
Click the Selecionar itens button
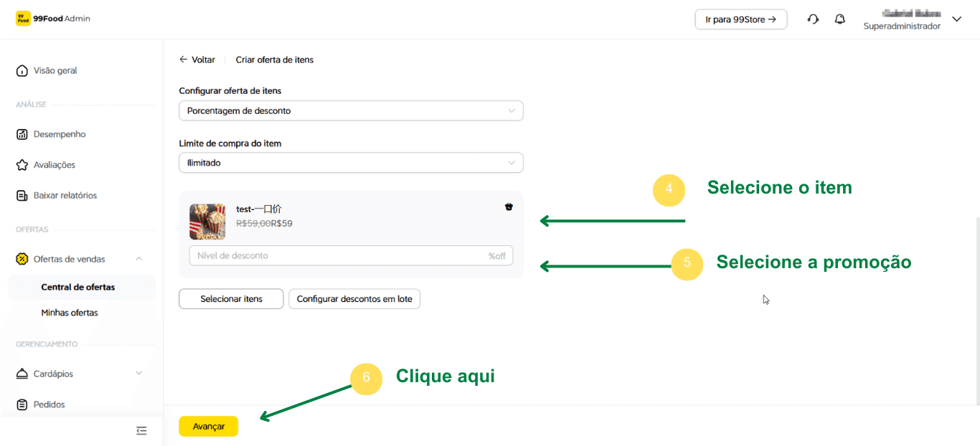point(231,299)
